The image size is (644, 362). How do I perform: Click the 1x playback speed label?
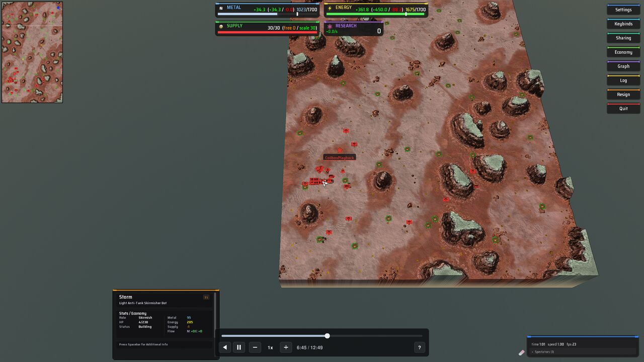click(x=270, y=347)
